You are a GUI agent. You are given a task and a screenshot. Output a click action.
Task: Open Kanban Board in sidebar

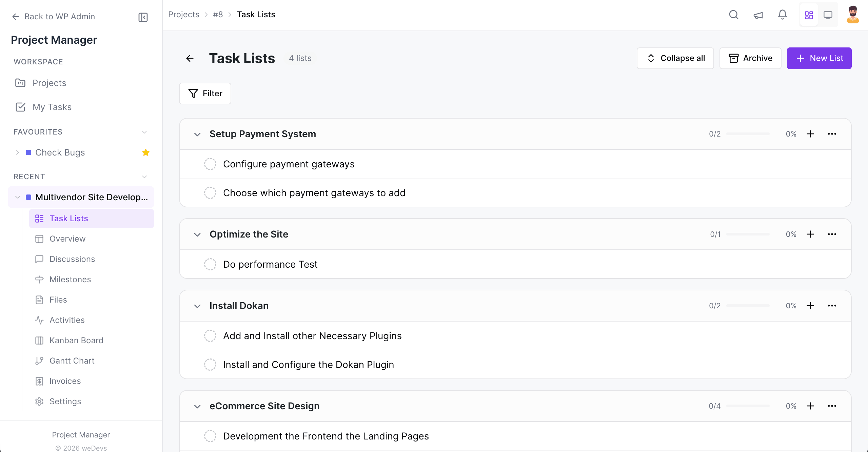pos(76,340)
